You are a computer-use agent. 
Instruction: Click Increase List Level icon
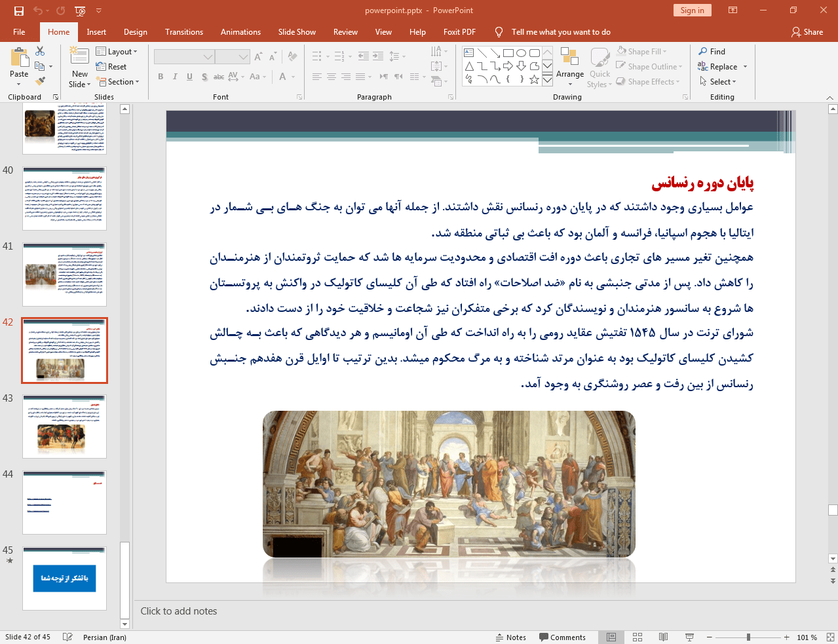pyautogui.click(x=378, y=56)
